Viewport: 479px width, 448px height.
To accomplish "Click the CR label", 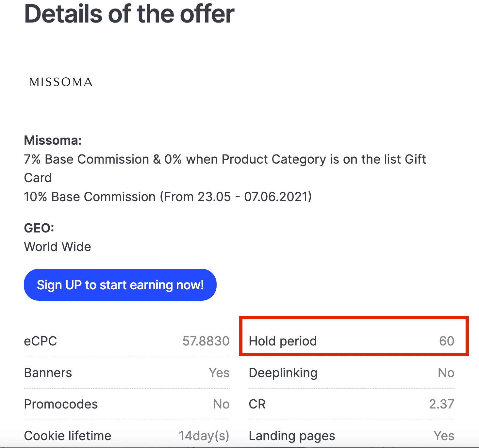I will click(x=257, y=404).
